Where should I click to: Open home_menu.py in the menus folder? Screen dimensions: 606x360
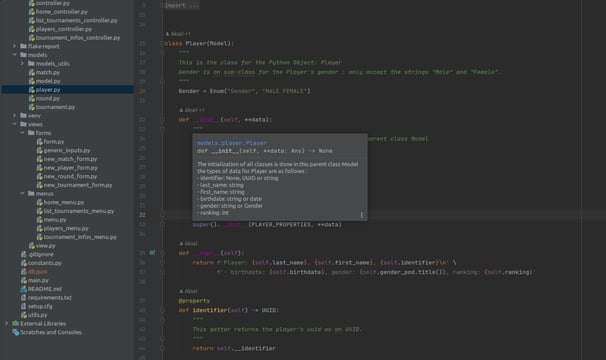(x=64, y=202)
